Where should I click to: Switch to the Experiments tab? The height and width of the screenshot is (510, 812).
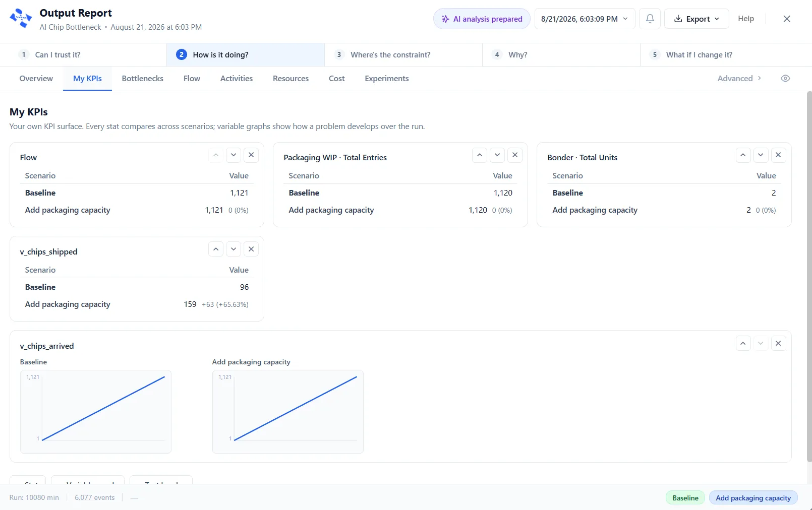pos(387,78)
